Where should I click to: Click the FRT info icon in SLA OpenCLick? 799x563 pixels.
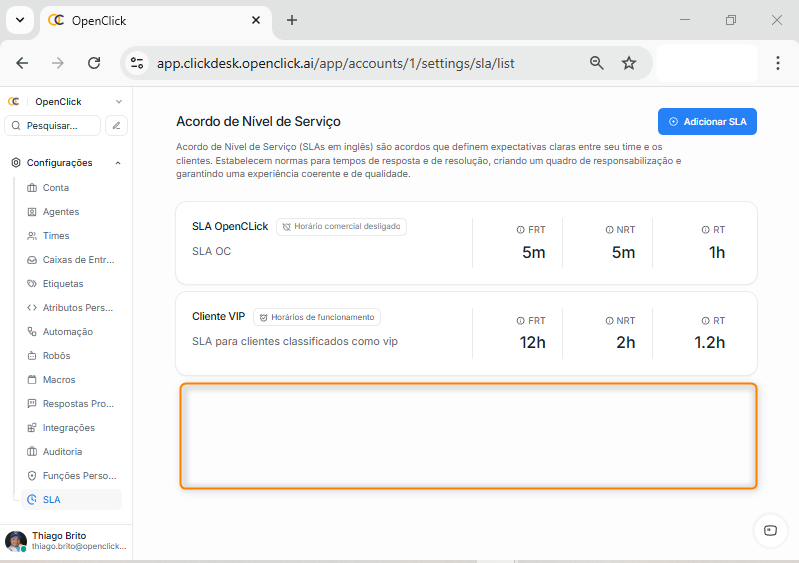(520, 229)
